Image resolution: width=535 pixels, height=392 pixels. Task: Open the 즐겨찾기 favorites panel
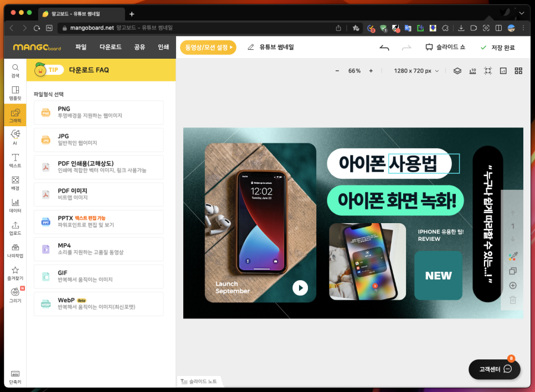point(15,273)
